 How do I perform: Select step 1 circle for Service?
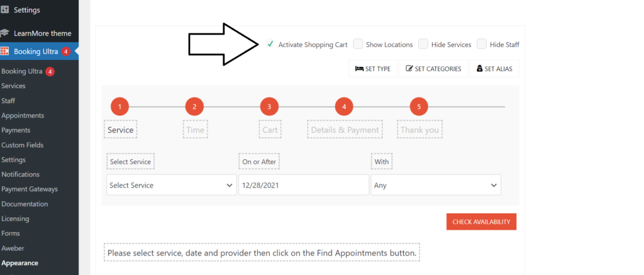[119, 107]
